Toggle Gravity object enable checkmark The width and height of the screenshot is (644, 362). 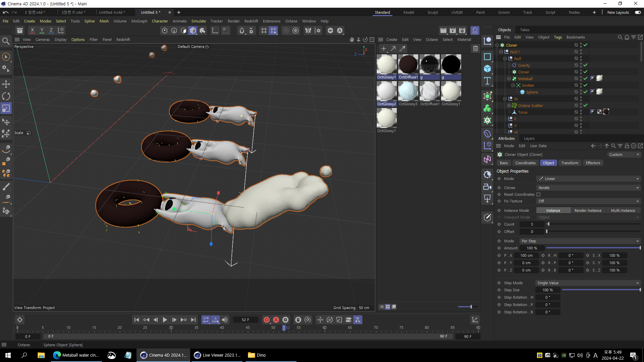(x=585, y=65)
